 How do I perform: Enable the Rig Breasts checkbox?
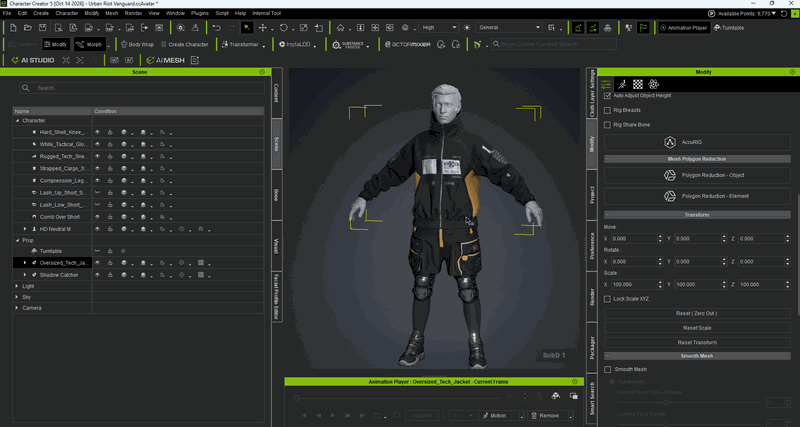coord(607,110)
